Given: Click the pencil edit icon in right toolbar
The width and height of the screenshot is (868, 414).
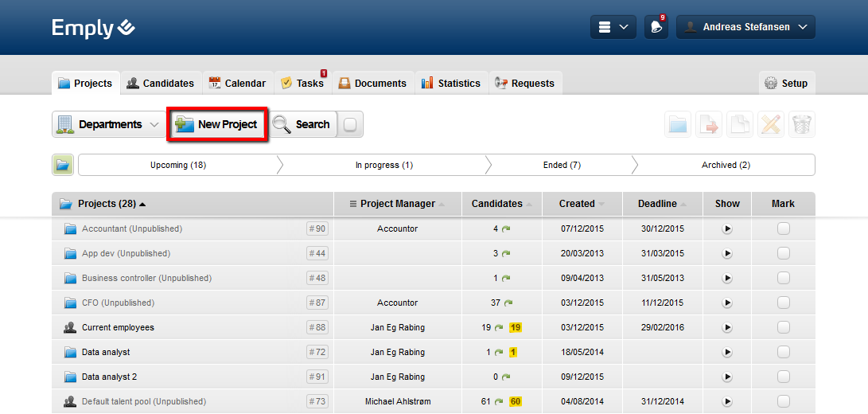Looking at the screenshot, I should pos(771,124).
